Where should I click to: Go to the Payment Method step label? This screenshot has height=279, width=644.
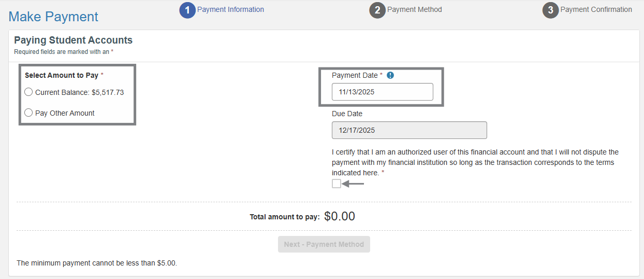[x=414, y=9]
